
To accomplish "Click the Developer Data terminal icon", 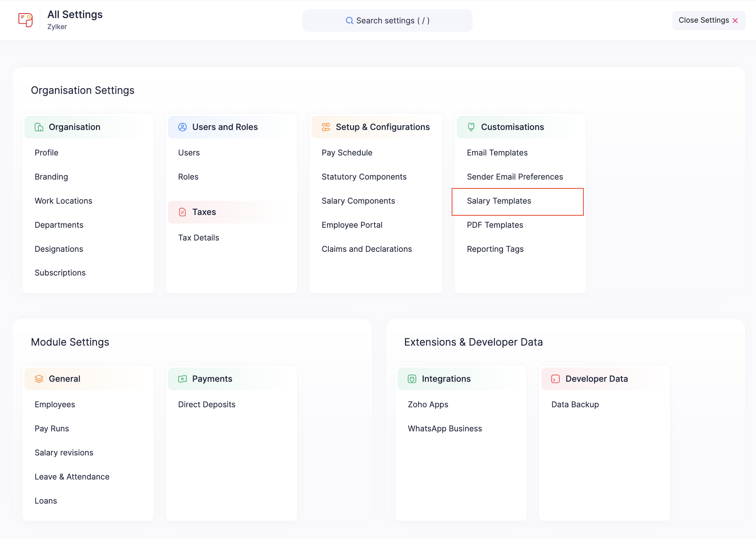I will pyautogui.click(x=555, y=379).
